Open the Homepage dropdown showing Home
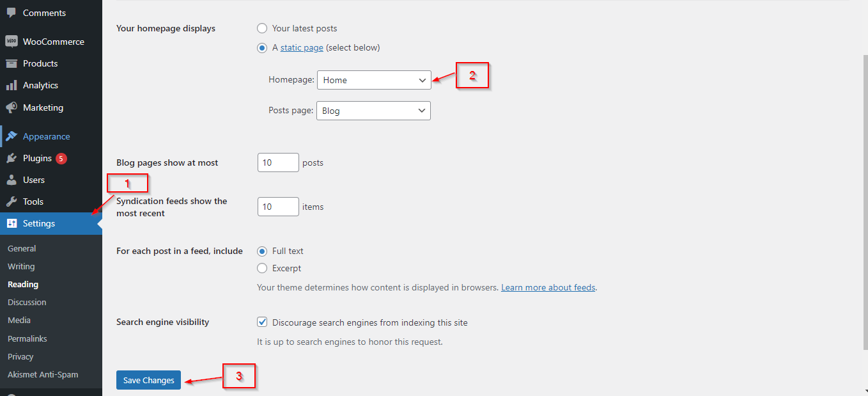Image resolution: width=868 pixels, height=396 pixels. tap(374, 80)
